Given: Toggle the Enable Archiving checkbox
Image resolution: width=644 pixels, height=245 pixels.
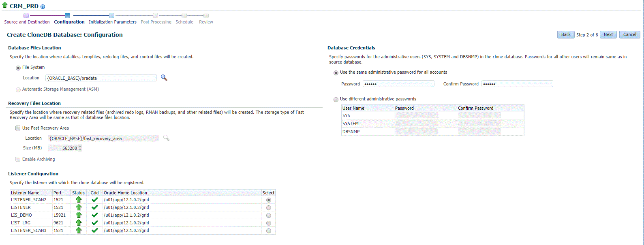Looking at the screenshot, I should pyautogui.click(x=18, y=160).
